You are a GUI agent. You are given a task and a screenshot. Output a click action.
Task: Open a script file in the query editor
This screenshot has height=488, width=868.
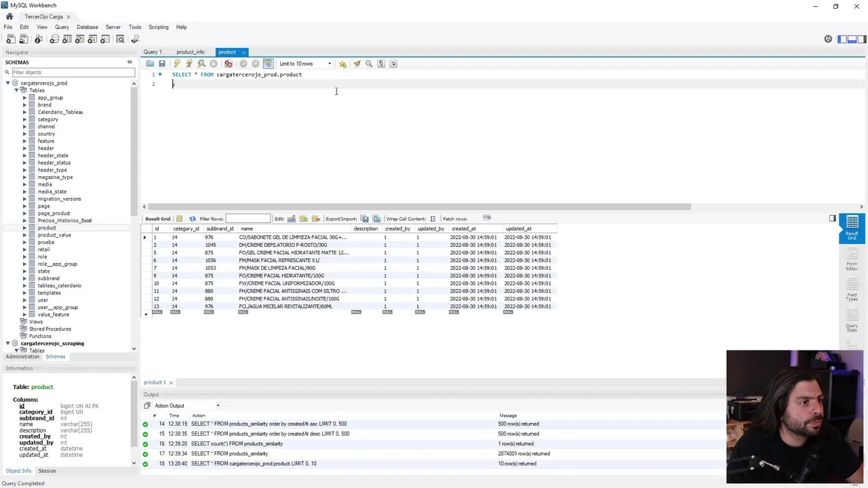point(150,64)
